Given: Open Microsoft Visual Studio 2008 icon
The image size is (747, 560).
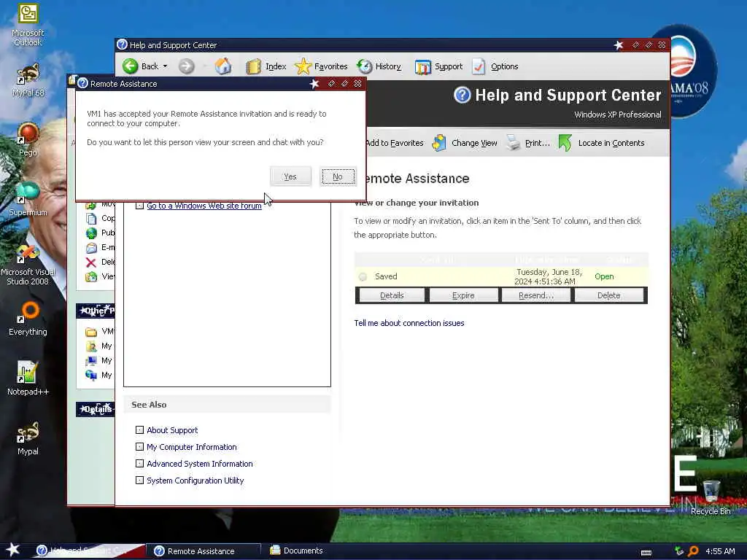Looking at the screenshot, I should pos(28,264).
